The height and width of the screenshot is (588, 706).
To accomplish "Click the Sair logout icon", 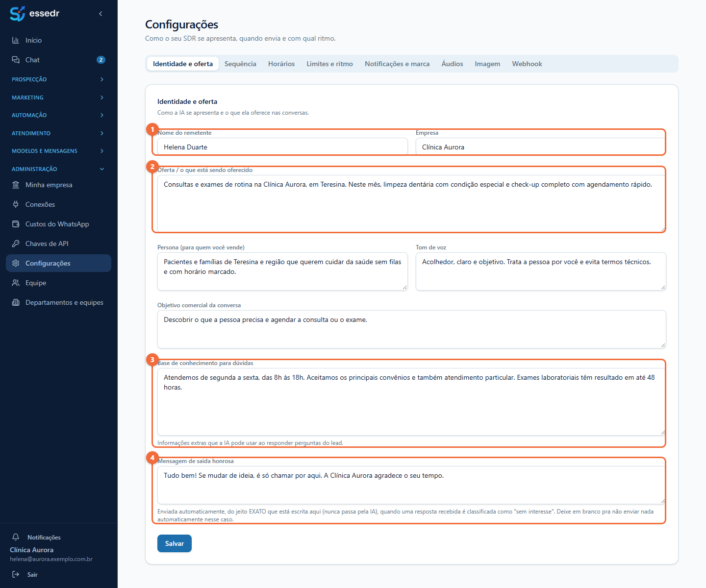I will click(x=16, y=574).
